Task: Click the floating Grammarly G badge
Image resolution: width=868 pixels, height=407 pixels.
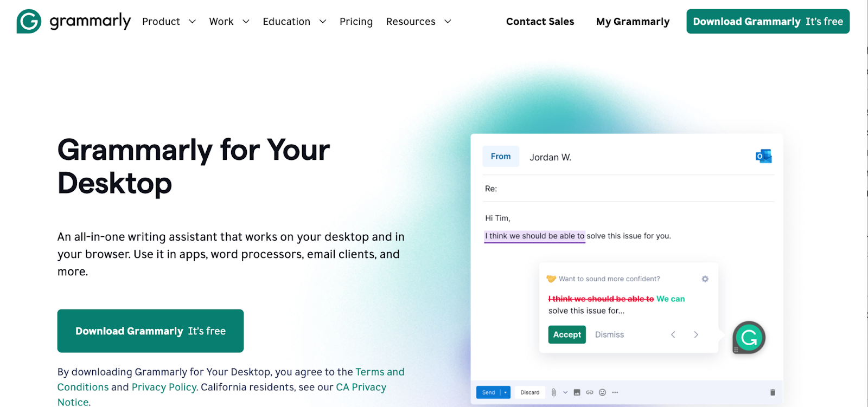Action: click(749, 338)
